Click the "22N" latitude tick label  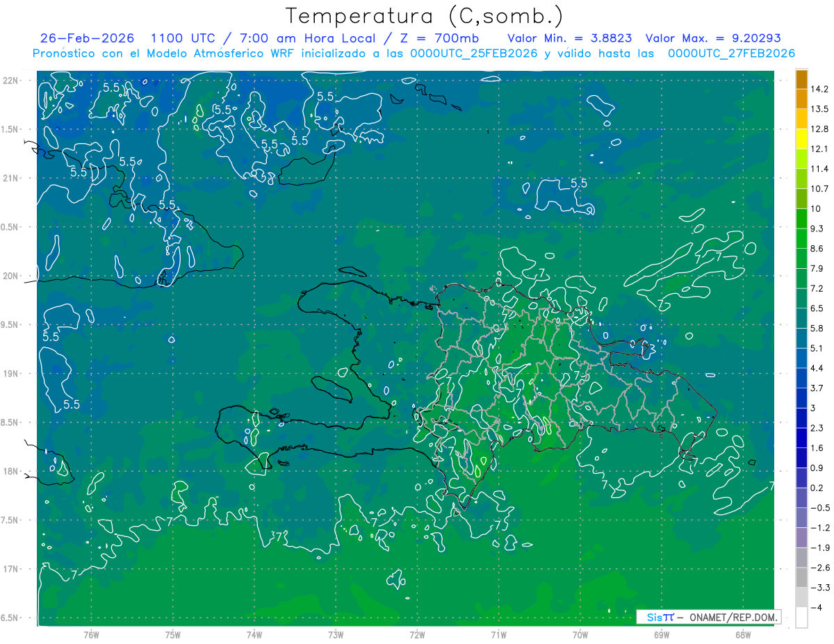coord(10,80)
